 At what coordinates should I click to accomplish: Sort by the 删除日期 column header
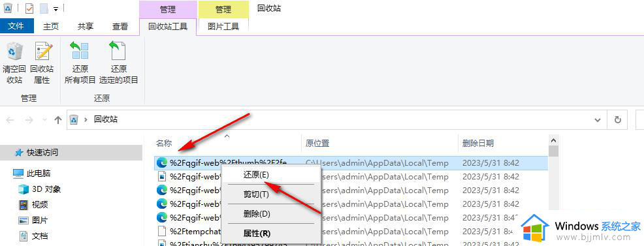478,144
